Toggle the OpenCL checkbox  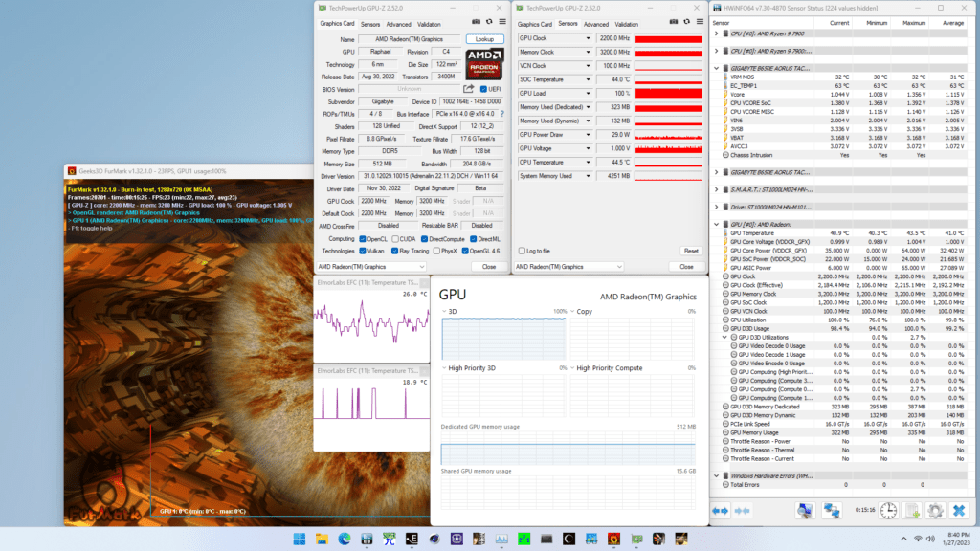pos(363,238)
